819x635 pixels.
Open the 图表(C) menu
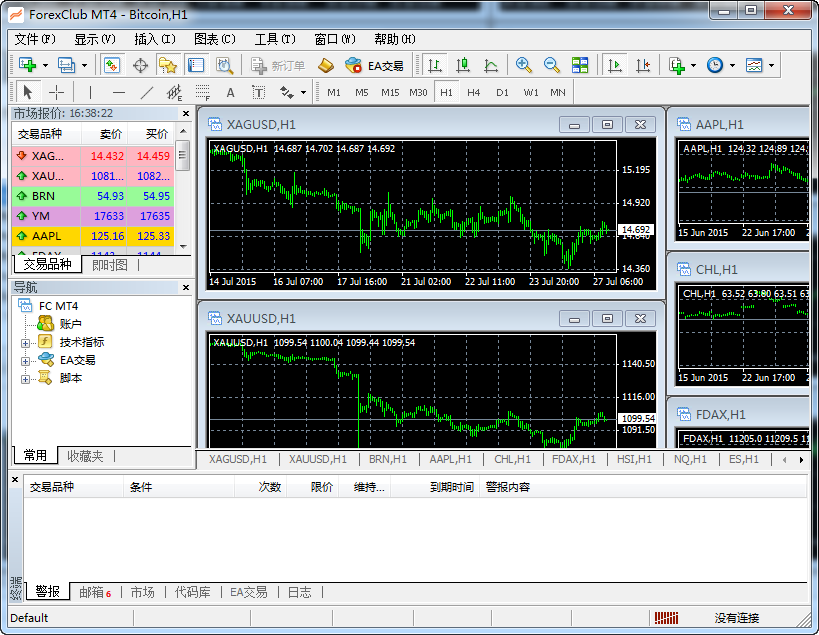214,39
